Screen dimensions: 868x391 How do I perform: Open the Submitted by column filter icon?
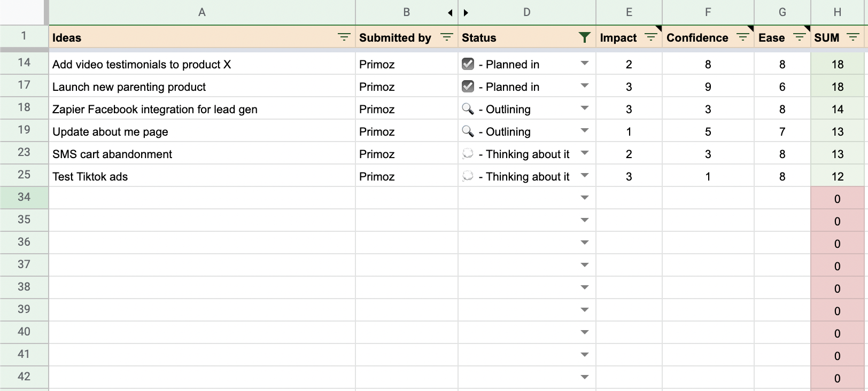447,37
